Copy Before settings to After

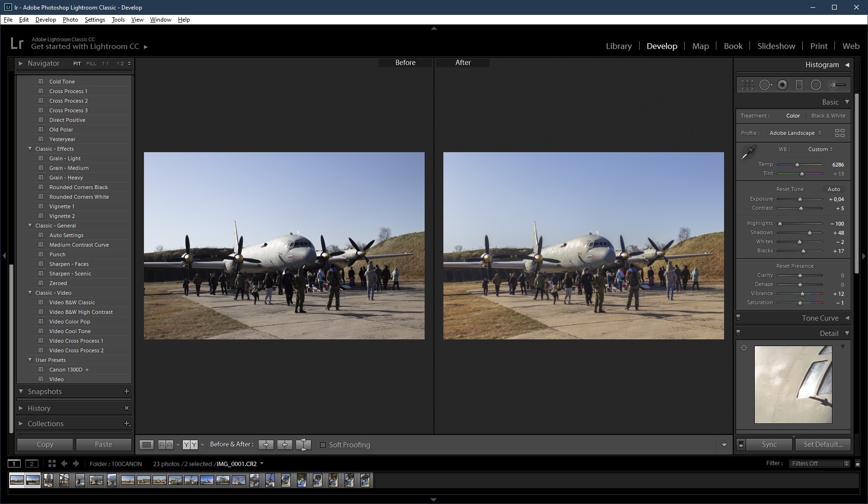[x=266, y=445]
